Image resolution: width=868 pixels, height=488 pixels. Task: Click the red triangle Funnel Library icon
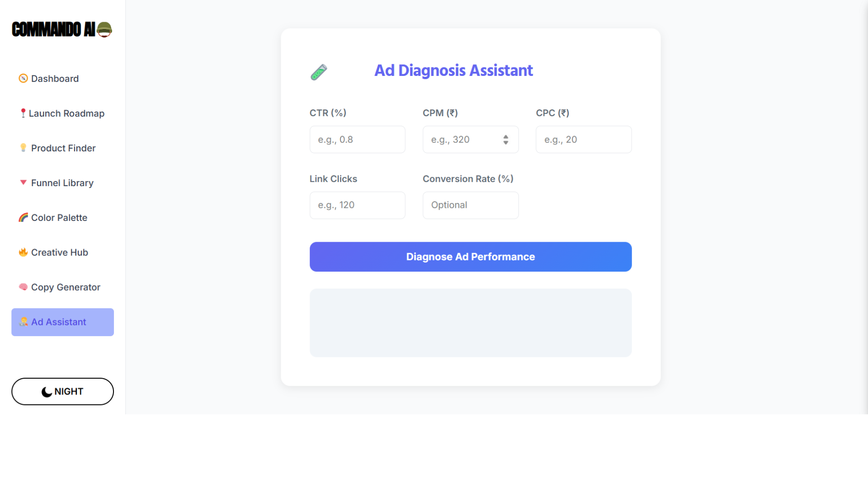click(23, 183)
